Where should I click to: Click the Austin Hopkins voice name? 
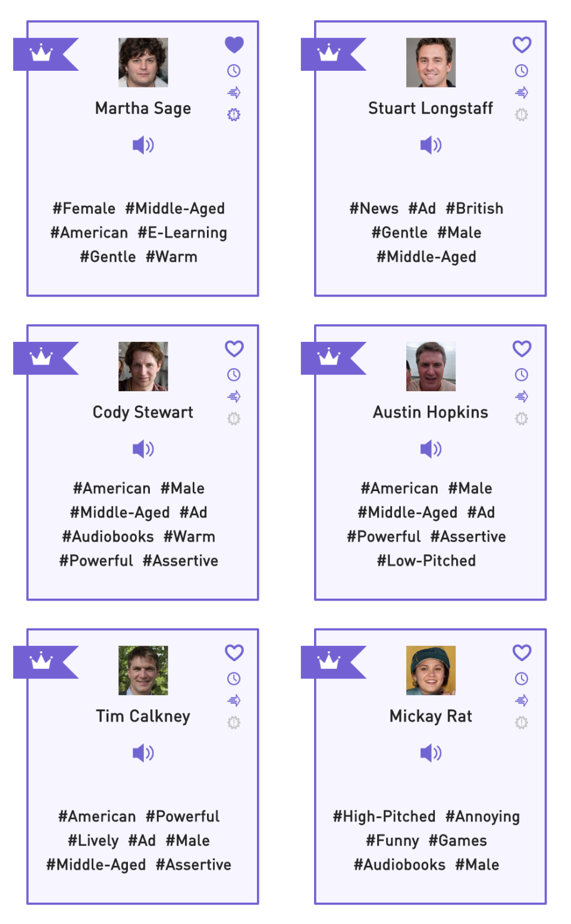tap(431, 412)
